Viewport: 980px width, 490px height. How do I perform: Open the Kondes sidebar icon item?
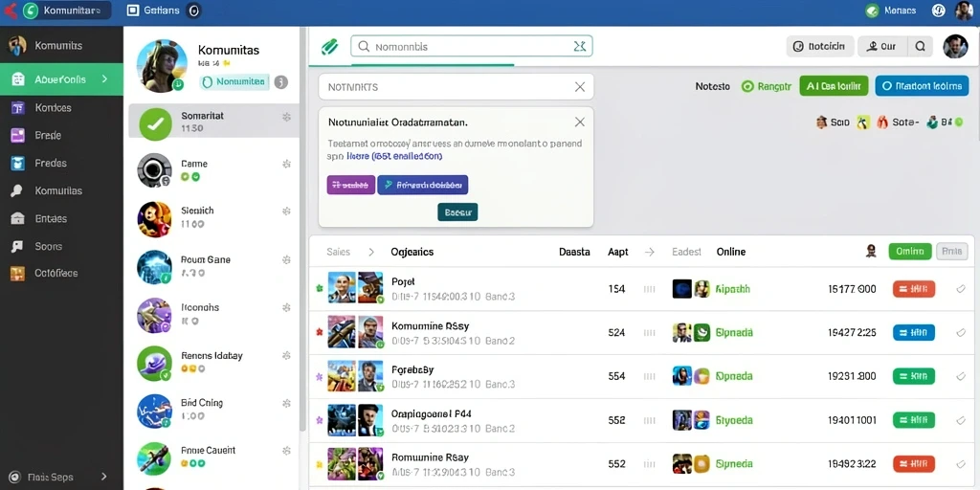click(x=17, y=107)
